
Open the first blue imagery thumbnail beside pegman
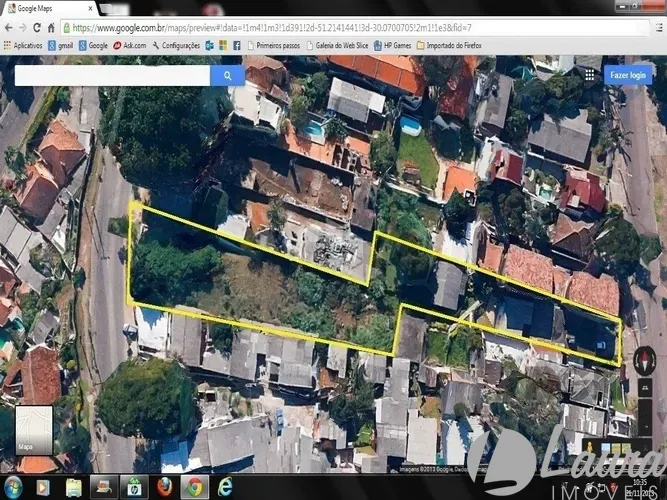[606, 448]
